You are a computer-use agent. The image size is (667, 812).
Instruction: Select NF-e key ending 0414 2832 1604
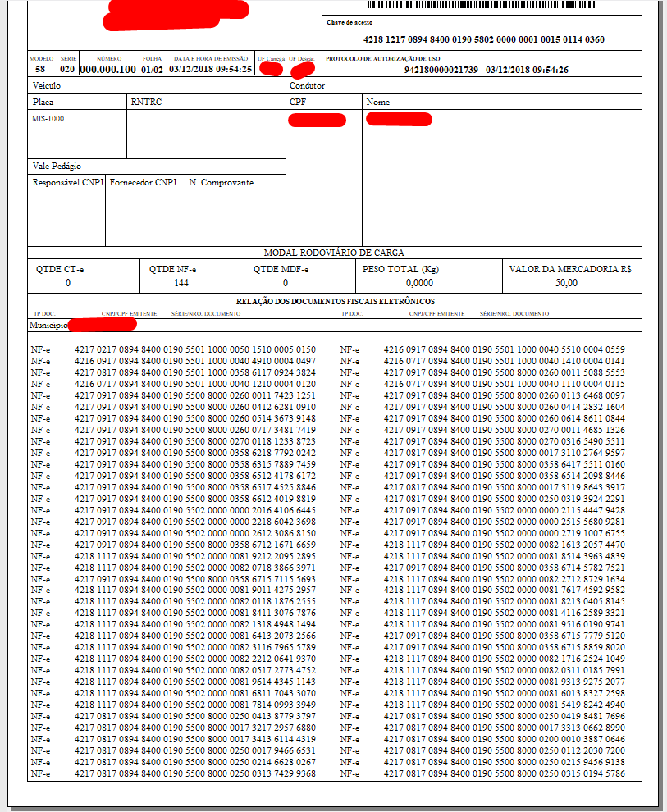(504, 407)
